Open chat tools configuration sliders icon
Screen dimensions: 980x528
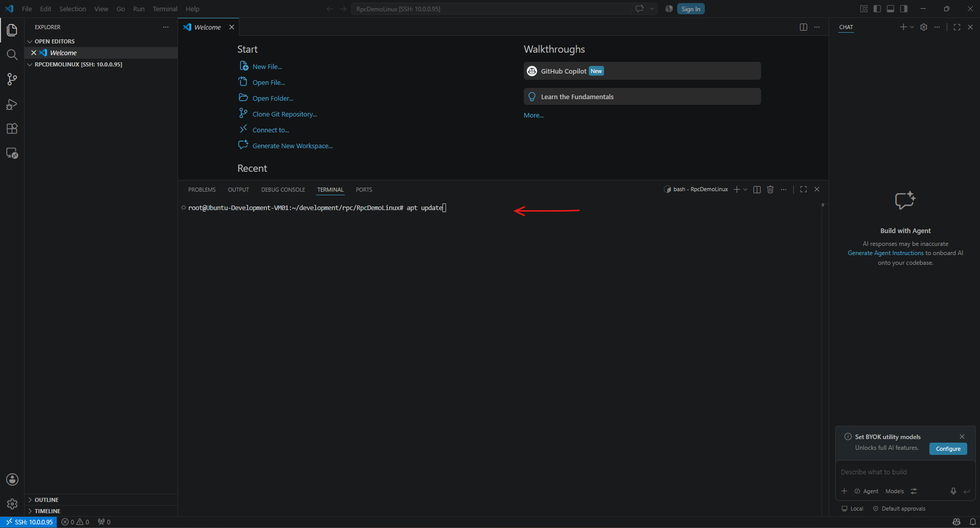pos(914,491)
